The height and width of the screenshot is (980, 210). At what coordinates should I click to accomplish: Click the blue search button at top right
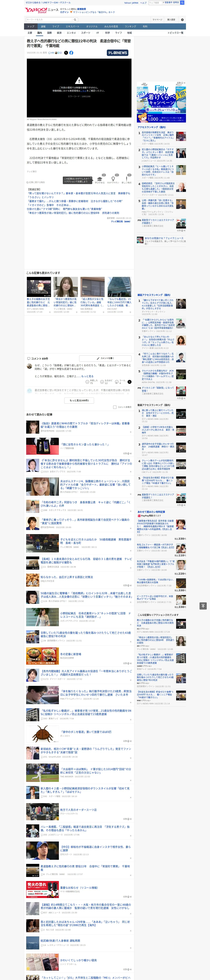click(x=182, y=3)
